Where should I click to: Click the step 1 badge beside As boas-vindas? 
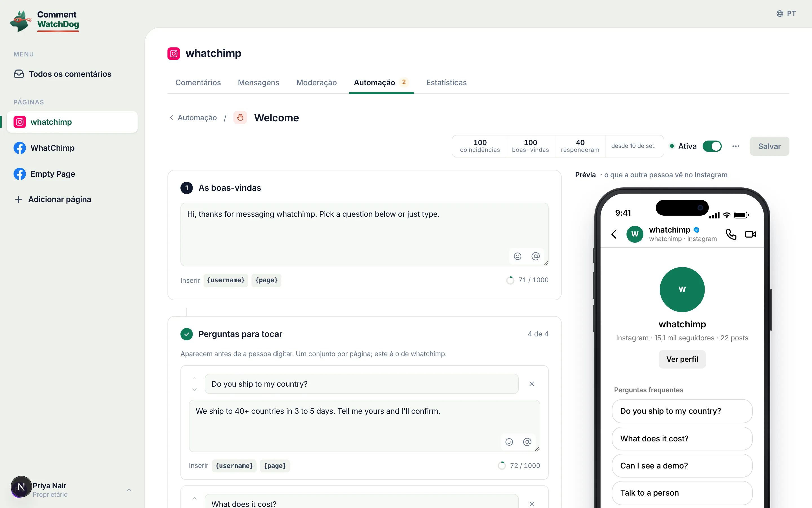187,188
